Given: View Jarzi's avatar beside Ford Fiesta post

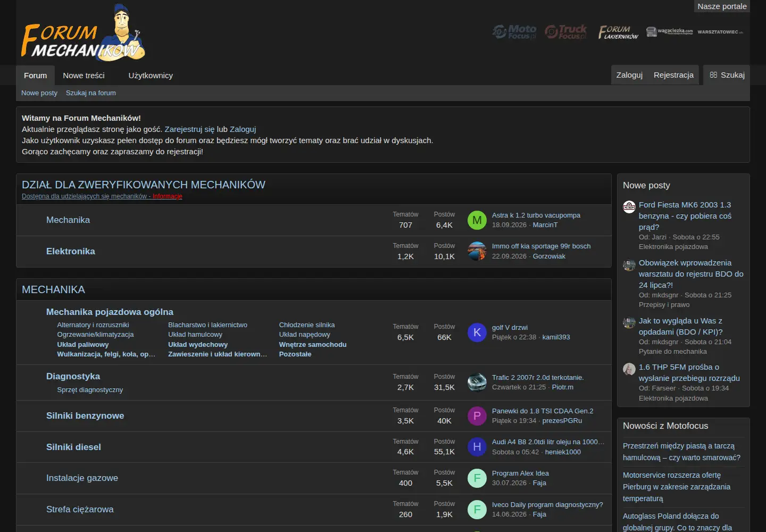Looking at the screenshot, I should coord(629,207).
